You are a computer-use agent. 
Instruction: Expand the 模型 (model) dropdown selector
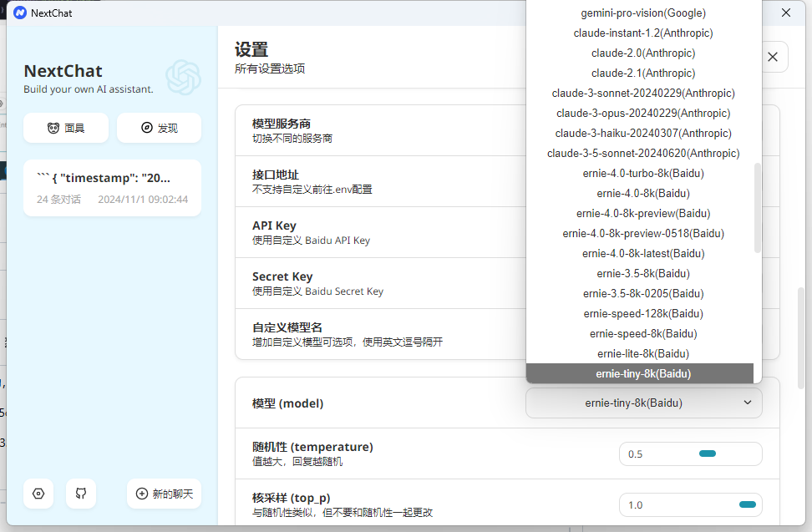point(643,403)
